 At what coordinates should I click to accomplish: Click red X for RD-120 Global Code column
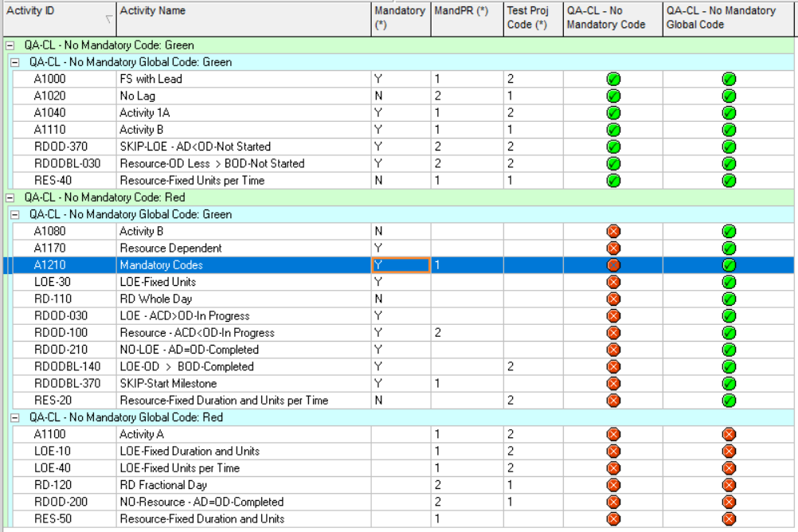(729, 485)
